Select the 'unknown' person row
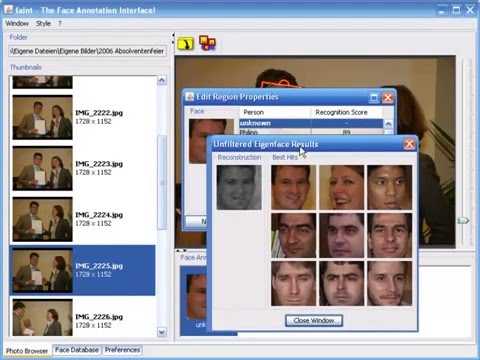Image resolution: width=480 pixels, height=360 pixels. [311, 123]
